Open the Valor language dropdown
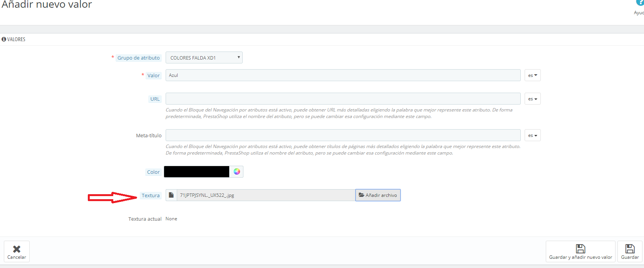The height and width of the screenshot is (268, 644). pyautogui.click(x=533, y=75)
